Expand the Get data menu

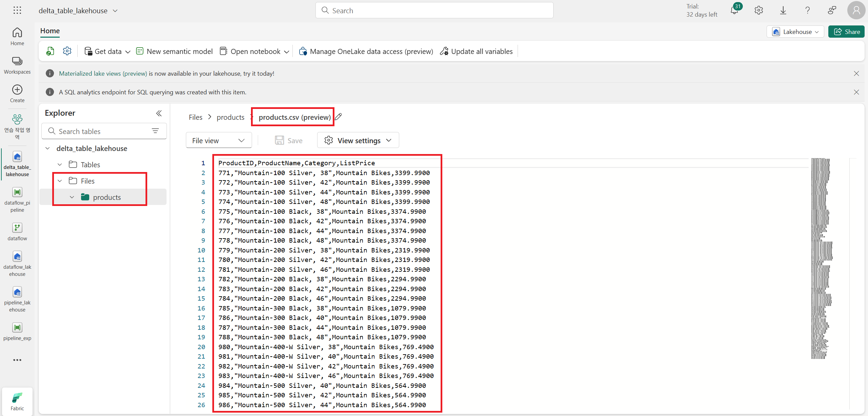(108, 51)
